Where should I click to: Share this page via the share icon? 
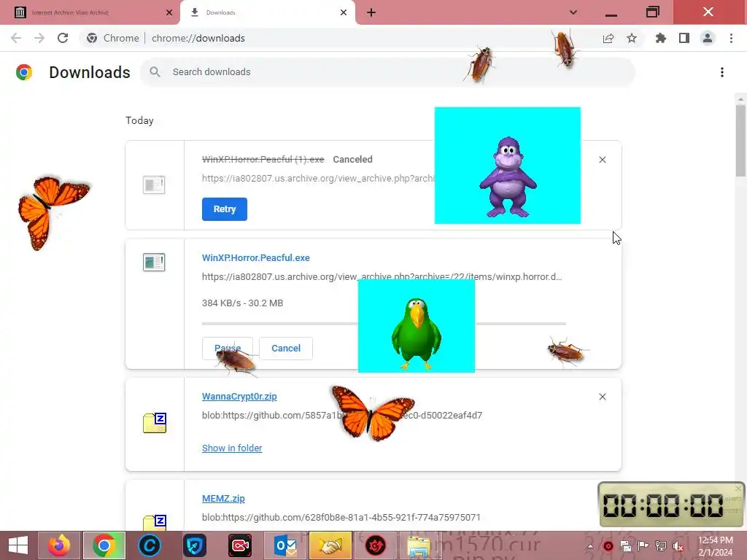(608, 39)
